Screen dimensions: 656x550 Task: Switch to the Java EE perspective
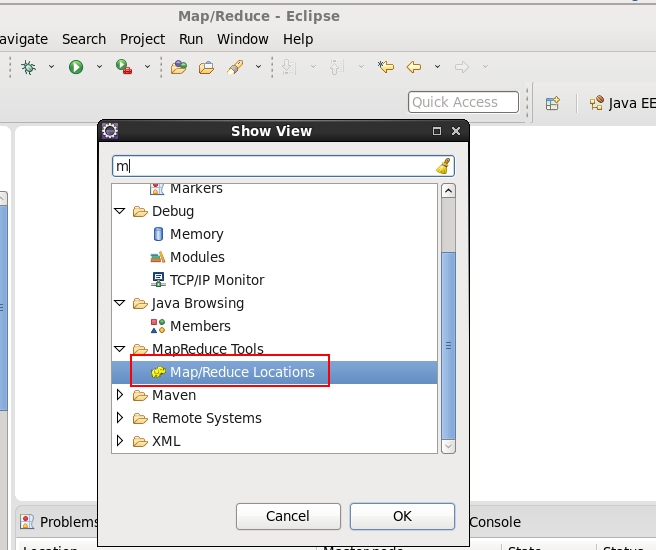(622, 103)
